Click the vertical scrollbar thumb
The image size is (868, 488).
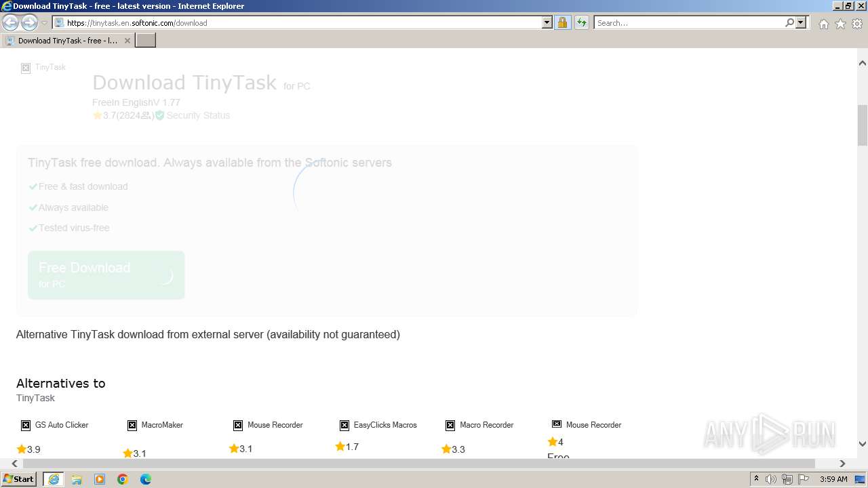(863, 125)
